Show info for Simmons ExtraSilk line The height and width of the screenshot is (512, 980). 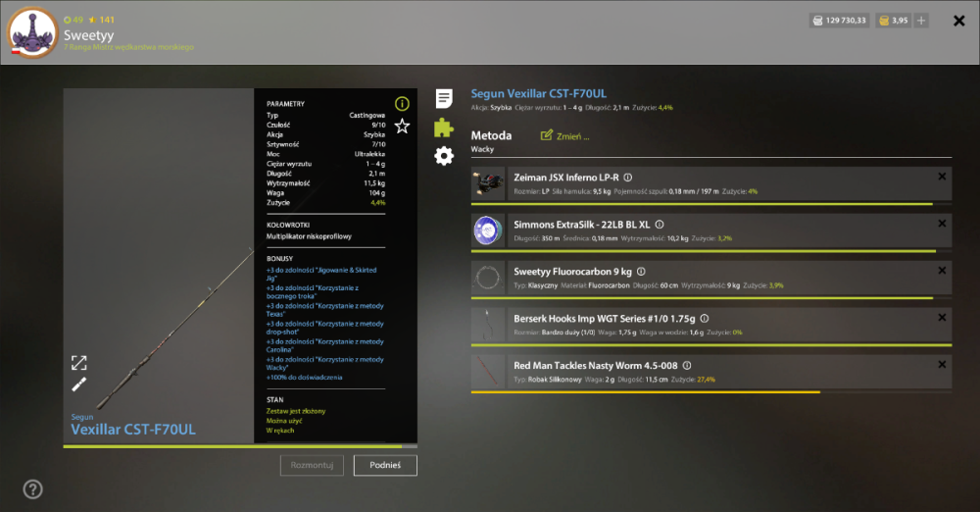pyautogui.click(x=660, y=225)
